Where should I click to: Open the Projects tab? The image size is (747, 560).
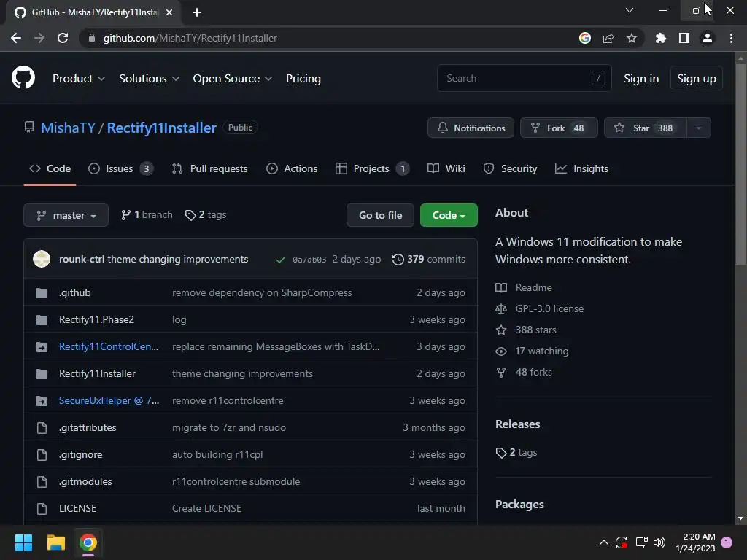tap(372, 168)
